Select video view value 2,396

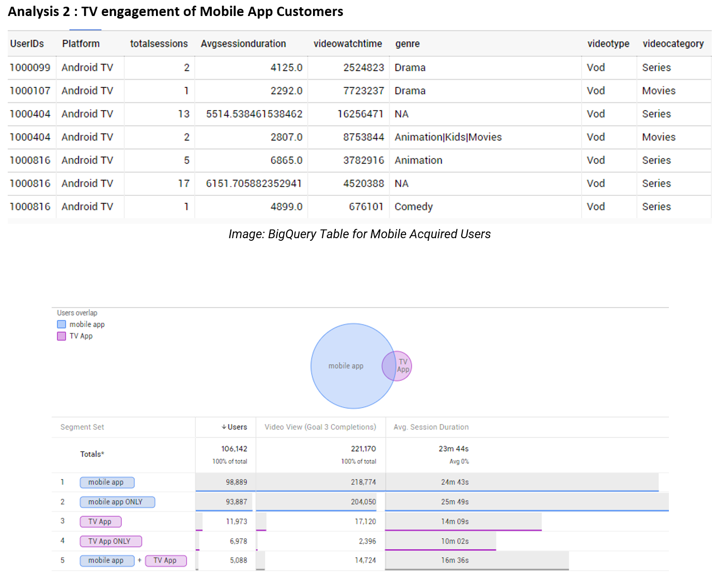click(368, 541)
